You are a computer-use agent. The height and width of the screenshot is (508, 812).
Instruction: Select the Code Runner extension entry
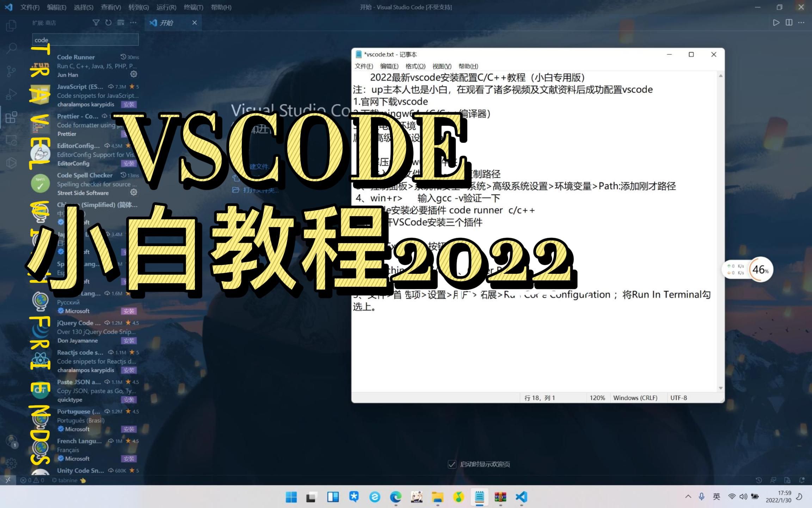pos(85,66)
